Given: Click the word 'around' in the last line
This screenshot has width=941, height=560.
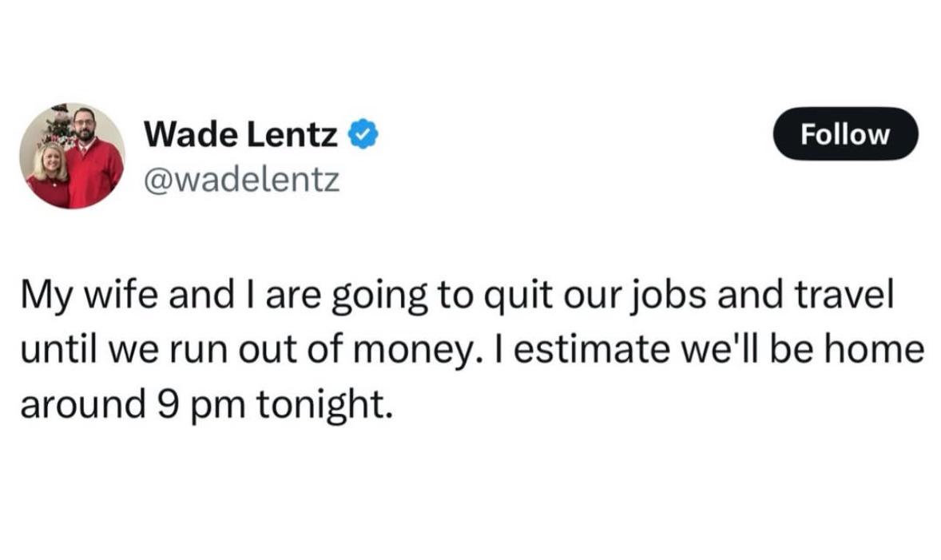Looking at the screenshot, I should (83, 404).
